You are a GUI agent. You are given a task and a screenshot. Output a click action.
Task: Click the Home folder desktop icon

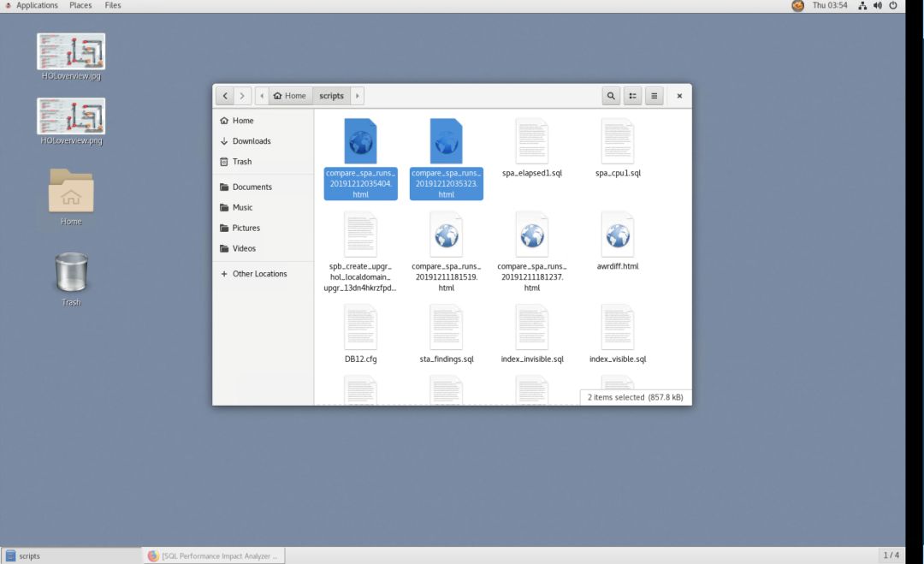[71, 191]
